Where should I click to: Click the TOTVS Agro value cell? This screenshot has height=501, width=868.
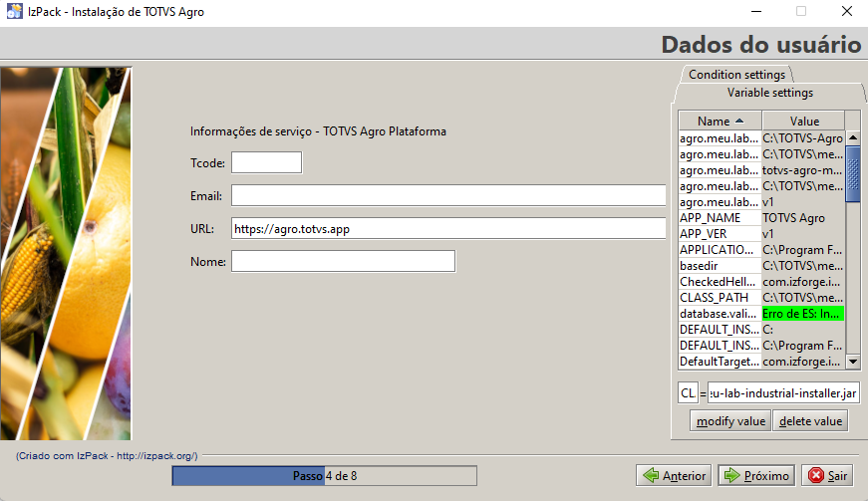pyautogui.click(x=803, y=218)
